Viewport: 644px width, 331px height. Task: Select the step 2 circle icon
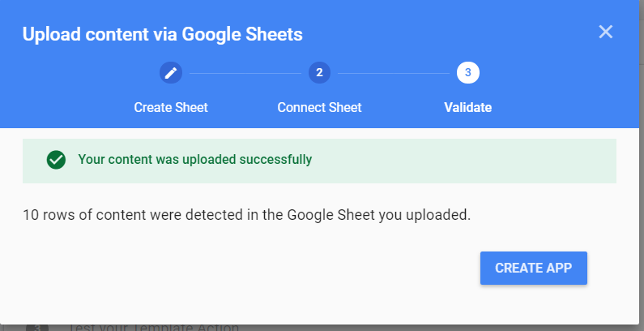point(319,73)
